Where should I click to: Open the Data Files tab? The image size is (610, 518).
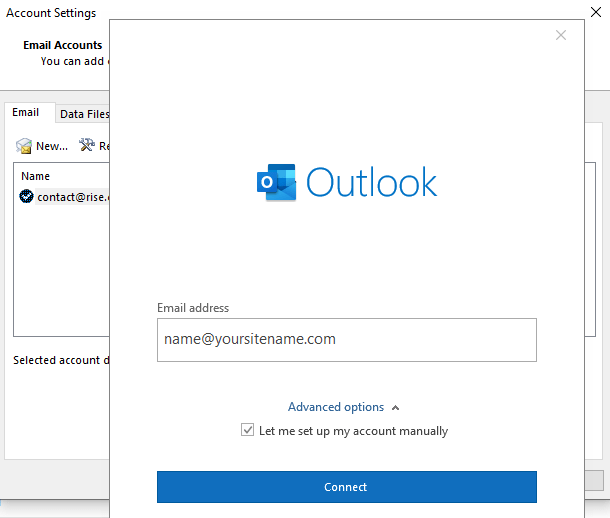[x=83, y=114]
